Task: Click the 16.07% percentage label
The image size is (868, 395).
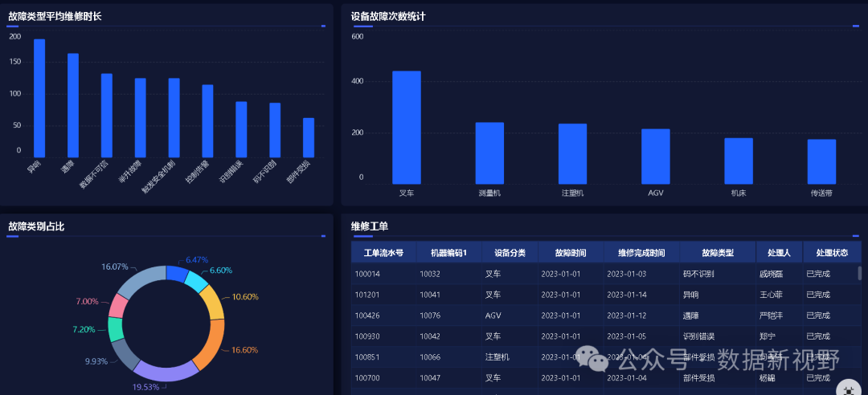Action: 115,267
